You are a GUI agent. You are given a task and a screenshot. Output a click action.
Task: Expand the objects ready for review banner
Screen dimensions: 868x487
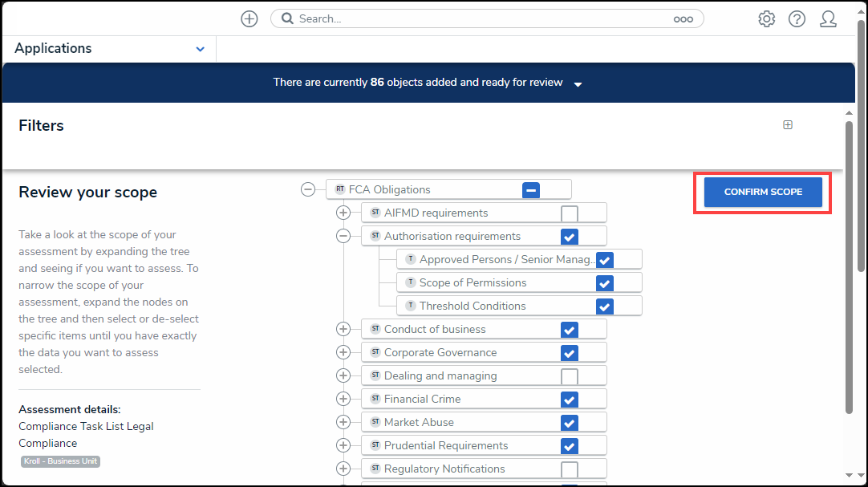click(578, 83)
